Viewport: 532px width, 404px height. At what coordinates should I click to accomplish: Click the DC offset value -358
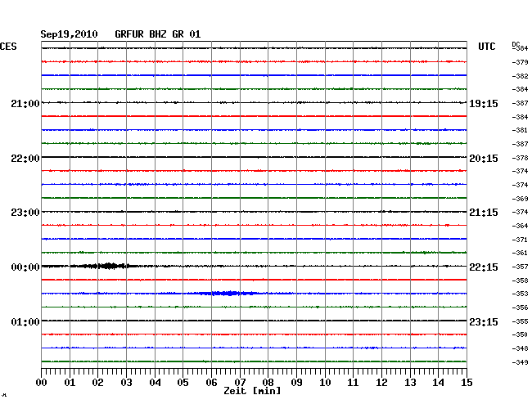[x=520, y=281]
